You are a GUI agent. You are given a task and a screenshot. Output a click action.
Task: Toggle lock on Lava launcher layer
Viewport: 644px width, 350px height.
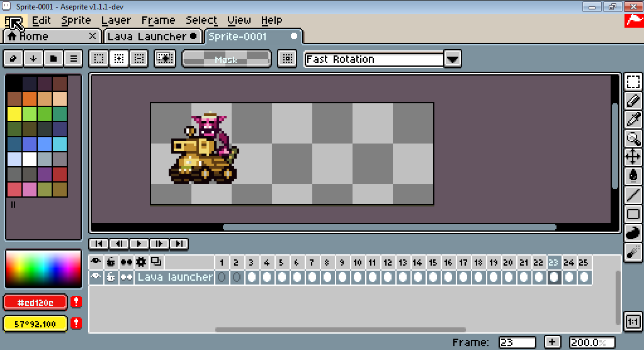coord(111,277)
